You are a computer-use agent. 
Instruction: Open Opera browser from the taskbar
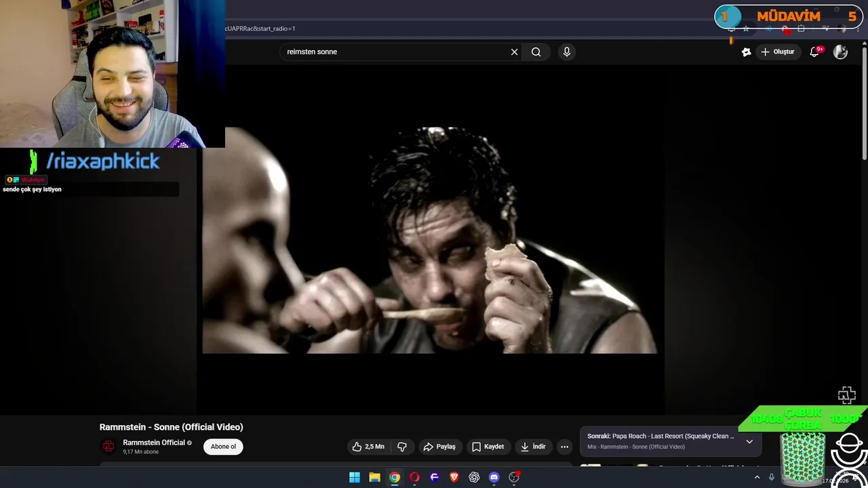(414, 477)
